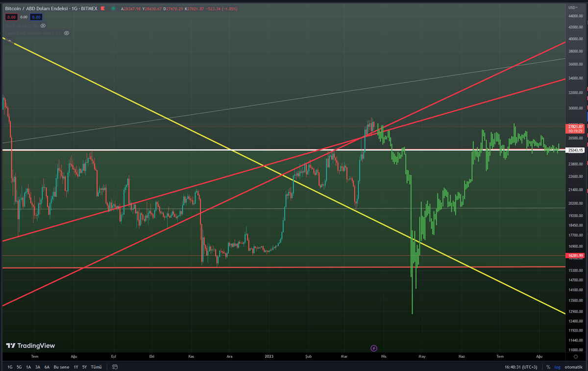Toggle the log scale
This screenshot has width=588, height=371.
557,367
